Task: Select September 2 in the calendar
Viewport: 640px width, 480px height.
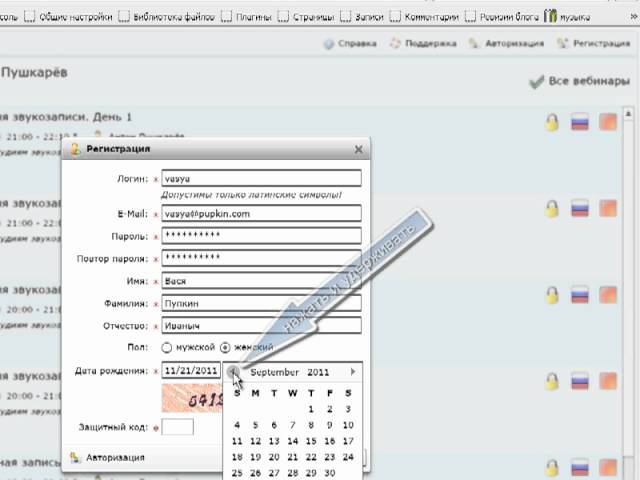Action: 330,409
